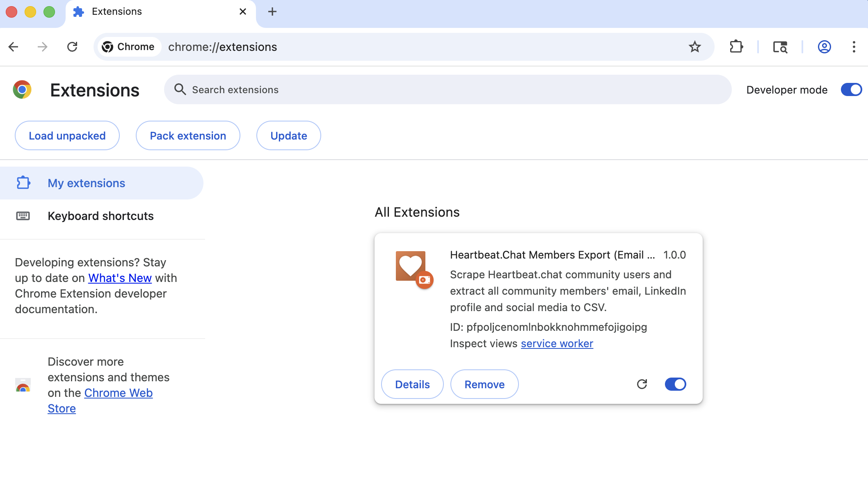Click the description line "Scrape Heartbeat.chat community users and"
The height and width of the screenshot is (481, 868).
click(x=561, y=275)
